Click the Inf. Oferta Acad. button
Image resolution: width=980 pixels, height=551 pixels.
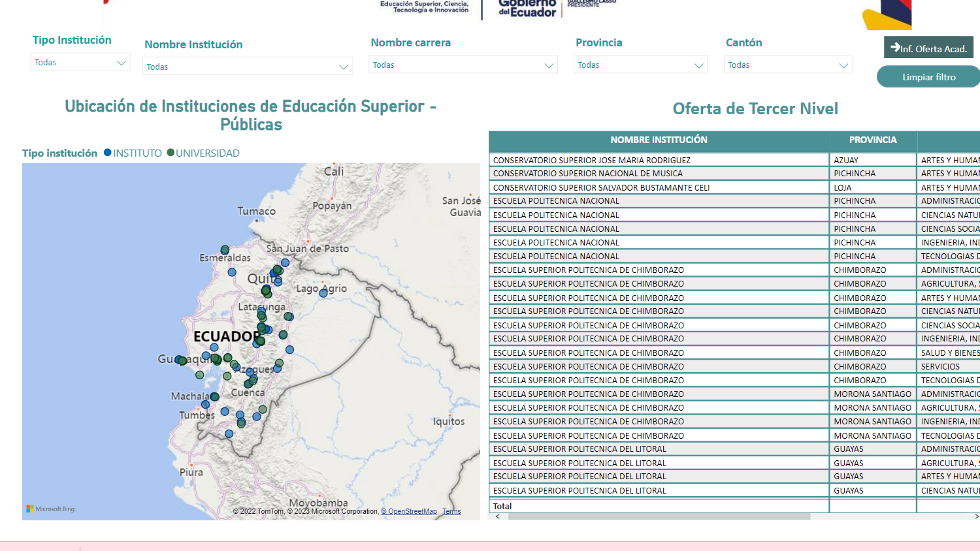929,48
